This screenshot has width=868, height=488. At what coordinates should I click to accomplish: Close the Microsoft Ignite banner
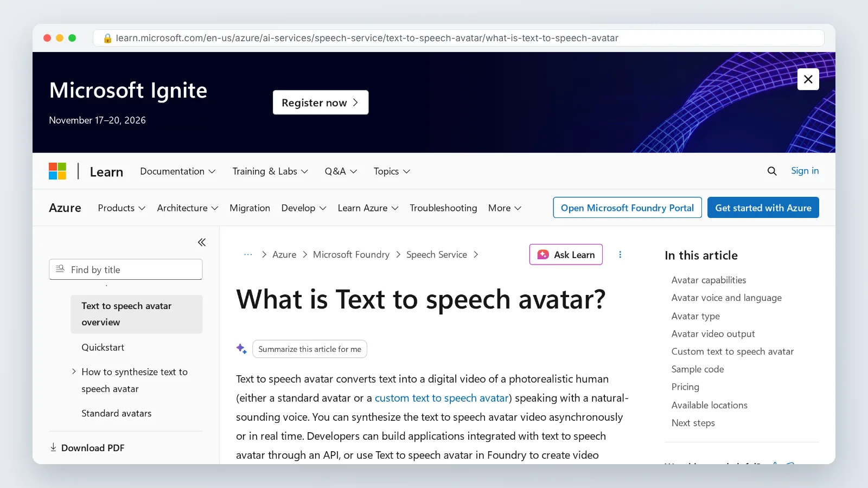(808, 79)
